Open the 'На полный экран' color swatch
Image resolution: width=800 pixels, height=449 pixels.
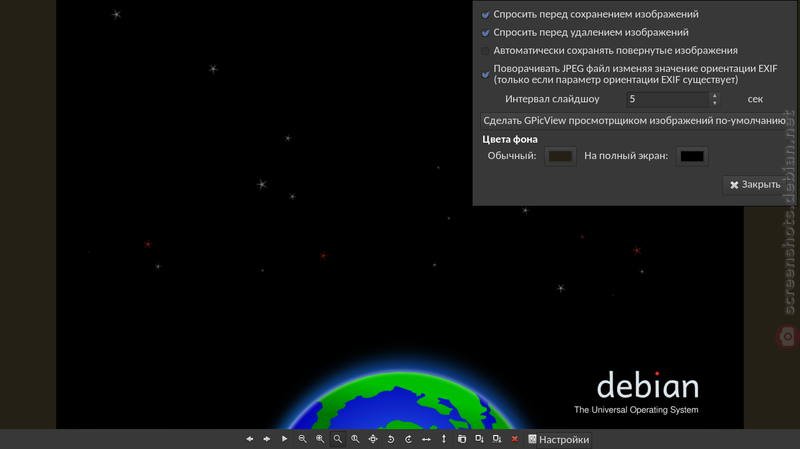(x=692, y=156)
